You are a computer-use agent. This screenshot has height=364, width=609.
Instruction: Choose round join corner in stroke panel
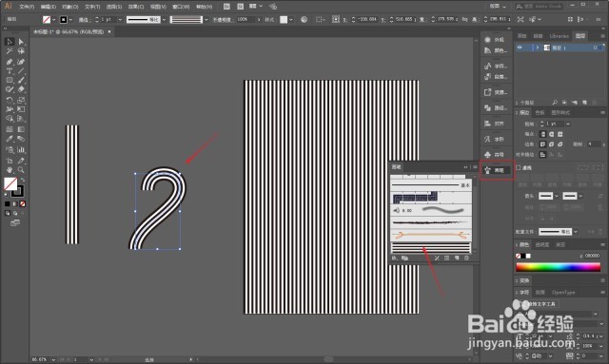(x=552, y=144)
